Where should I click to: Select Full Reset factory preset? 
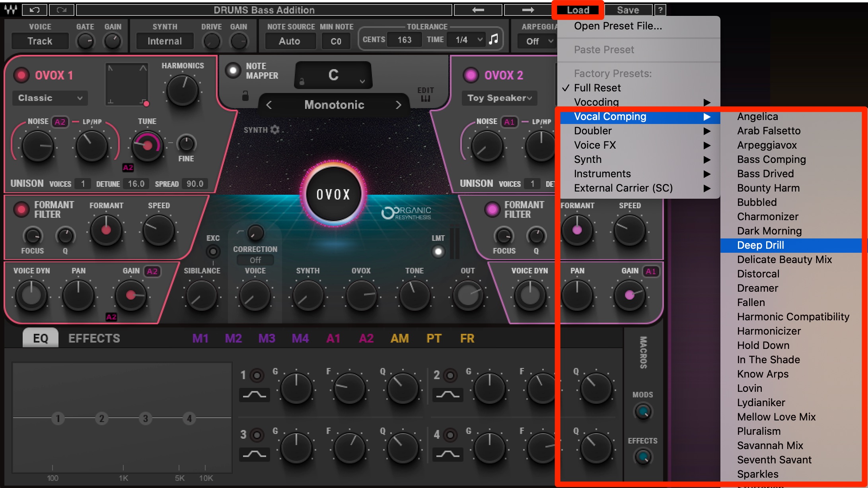(640, 88)
